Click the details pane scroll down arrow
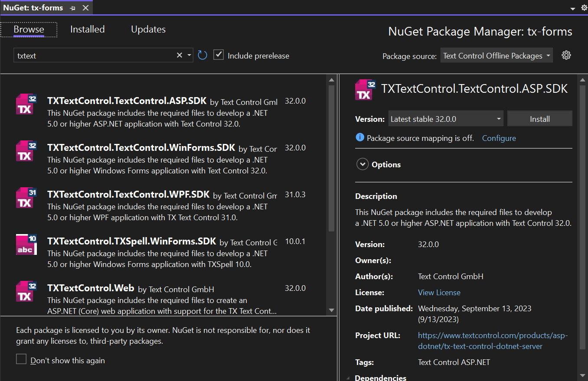The width and height of the screenshot is (588, 381). (x=582, y=375)
